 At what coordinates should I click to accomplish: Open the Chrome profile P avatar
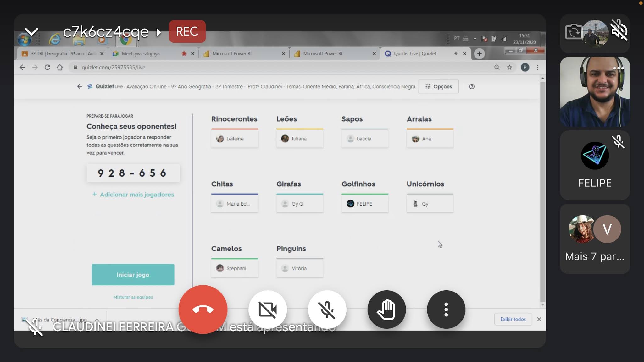click(x=525, y=67)
